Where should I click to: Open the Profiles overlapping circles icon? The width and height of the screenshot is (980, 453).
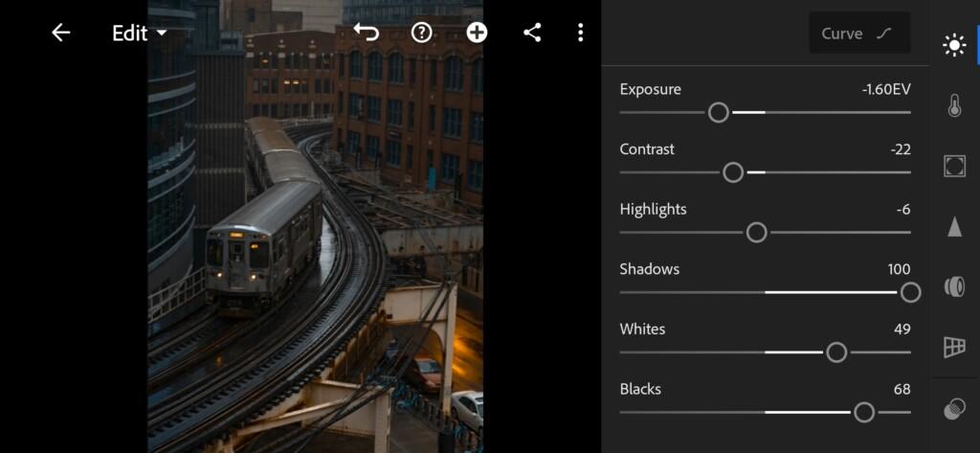point(954,410)
